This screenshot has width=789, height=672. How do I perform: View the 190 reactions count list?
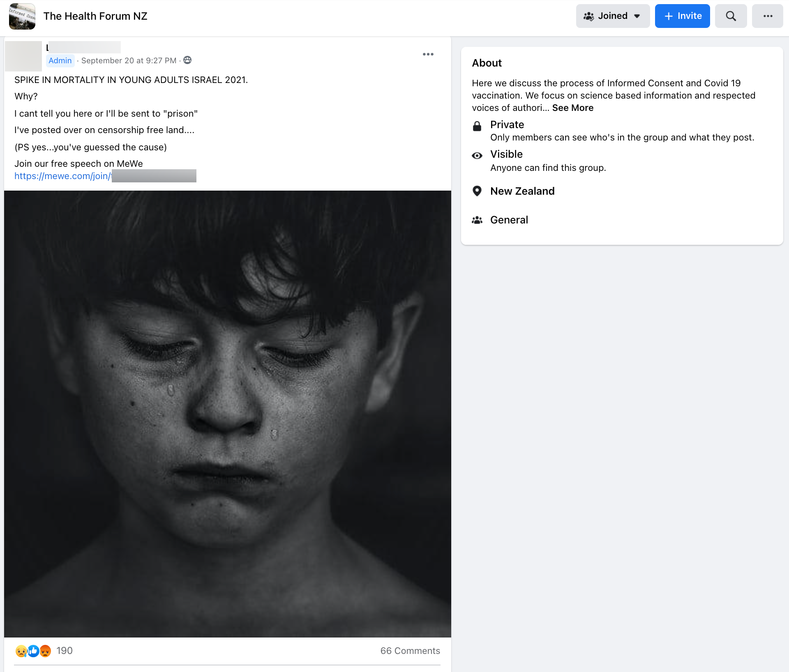[65, 651]
